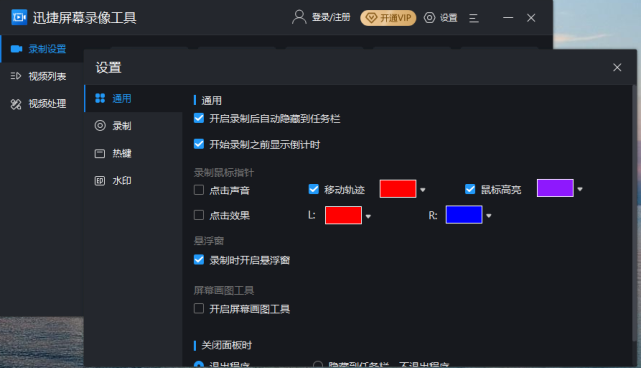
Task: Click the 迅捷屏幕录像工具 app logo icon
Action: coord(19,17)
